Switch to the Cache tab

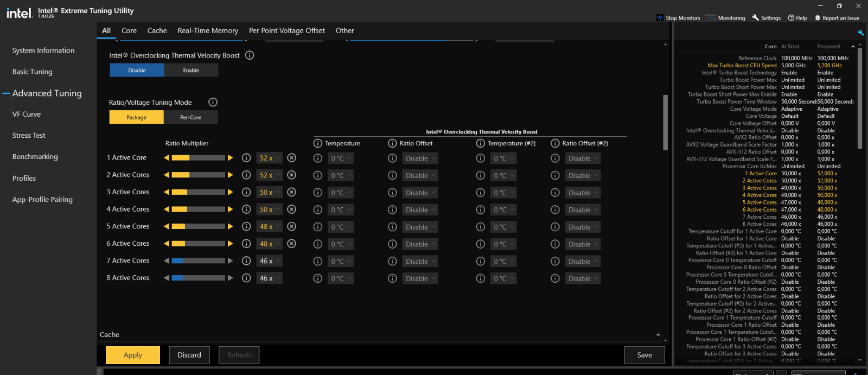[x=157, y=31]
